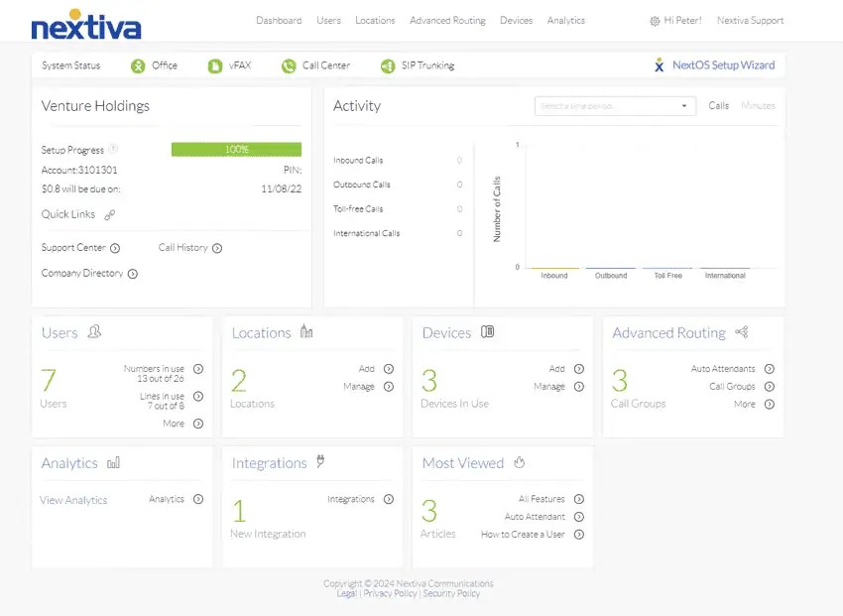Click the 3 Call Groups count
The height and width of the screenshot is (616, 843).
pyautogui.click(x=619, y=381)
